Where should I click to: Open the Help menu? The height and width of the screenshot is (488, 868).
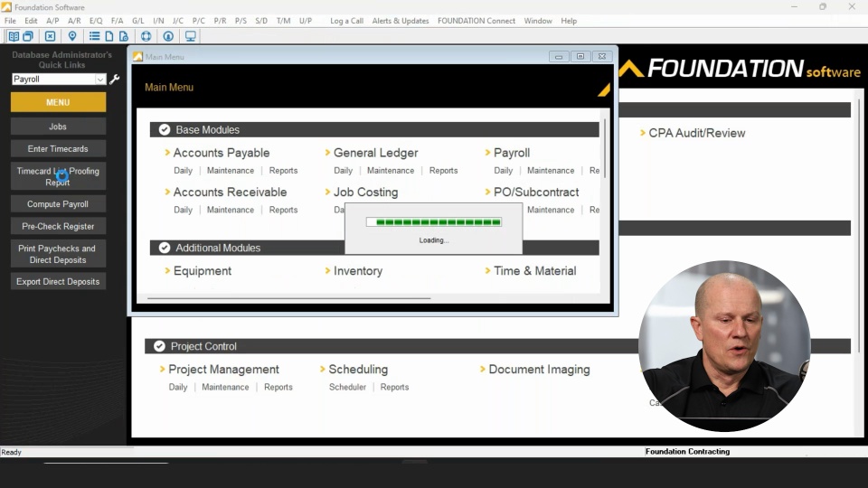[x=569, y=21]
